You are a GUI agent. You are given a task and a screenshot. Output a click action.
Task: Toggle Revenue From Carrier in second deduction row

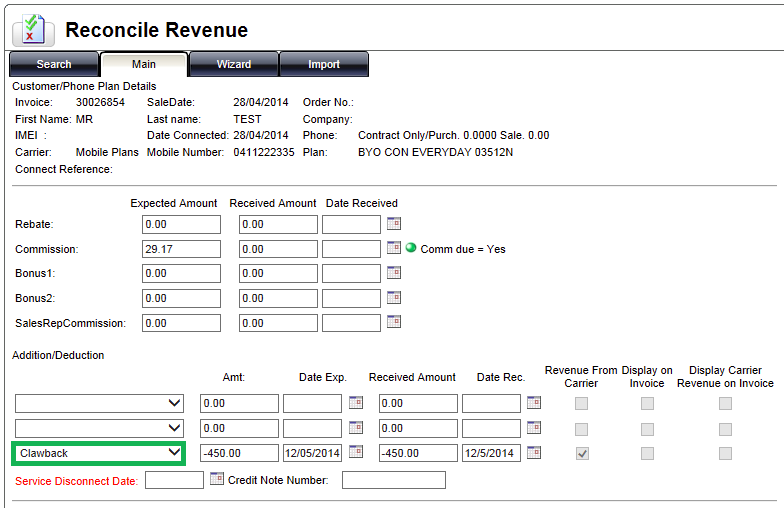click(x=582, y=429)
